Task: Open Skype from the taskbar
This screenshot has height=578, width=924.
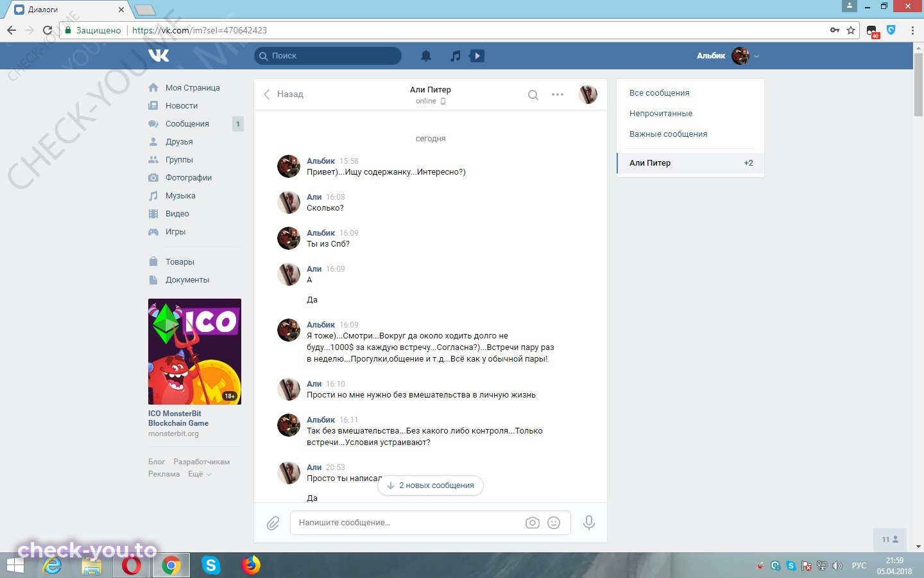Action: tap(210, 566)
